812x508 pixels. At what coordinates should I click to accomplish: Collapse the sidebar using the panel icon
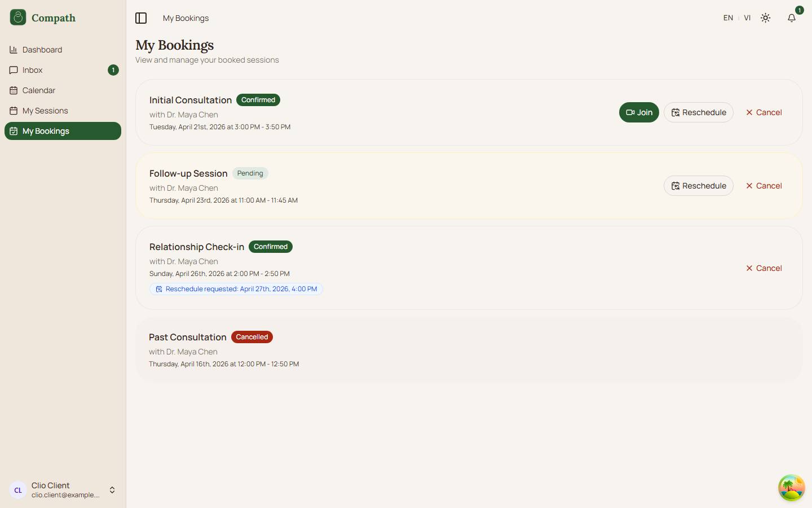coord(141,17)
